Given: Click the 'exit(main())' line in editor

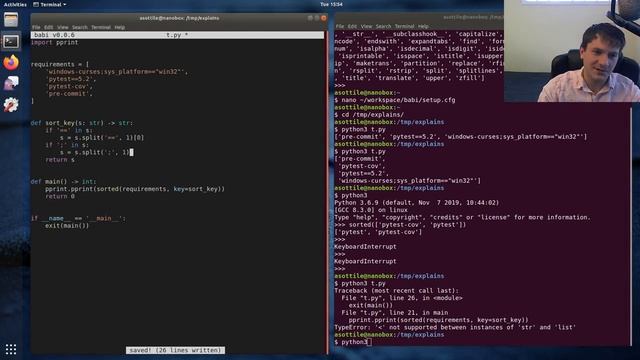Looking at the screenshot, I should (67, 226).
